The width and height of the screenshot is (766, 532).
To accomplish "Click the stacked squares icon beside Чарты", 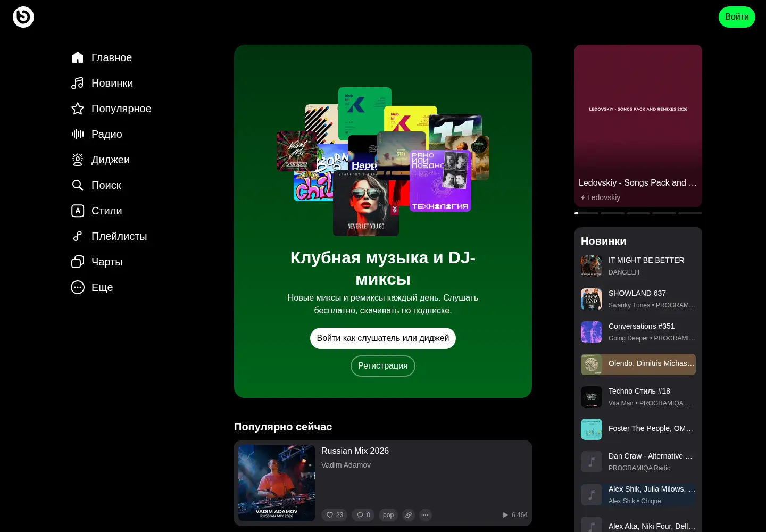I will tap(78, 262).
